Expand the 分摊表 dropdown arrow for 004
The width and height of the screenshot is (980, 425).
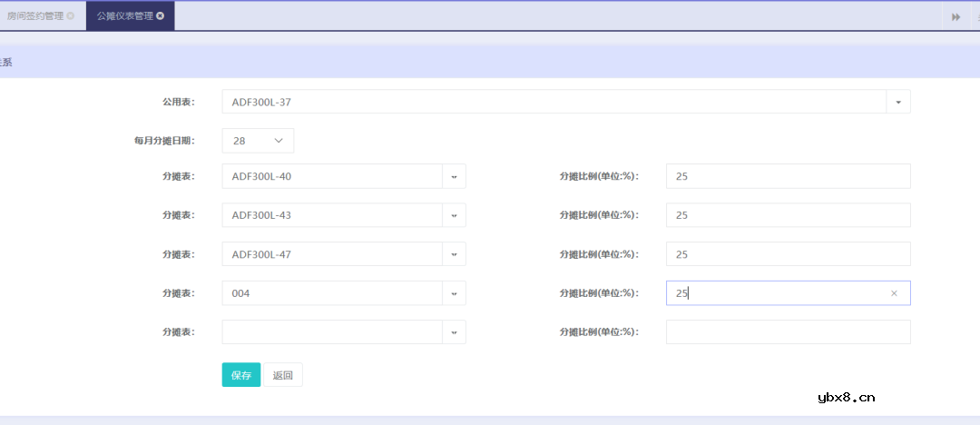(455, 293)
